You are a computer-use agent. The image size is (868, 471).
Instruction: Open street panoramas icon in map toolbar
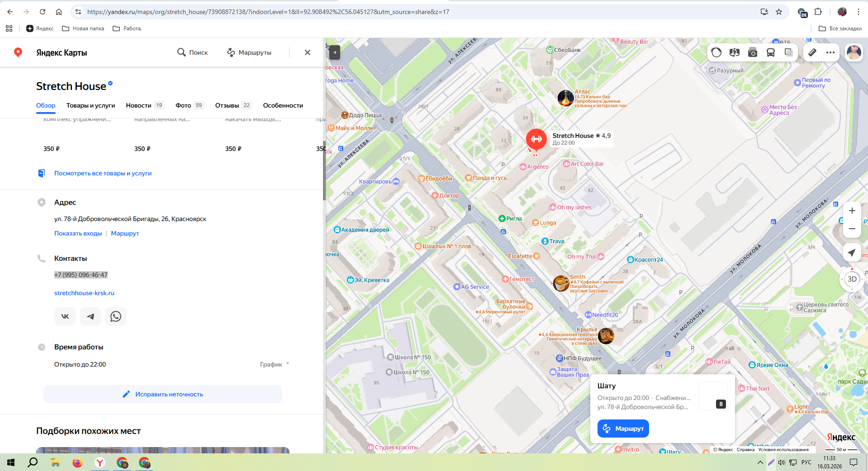735,52
